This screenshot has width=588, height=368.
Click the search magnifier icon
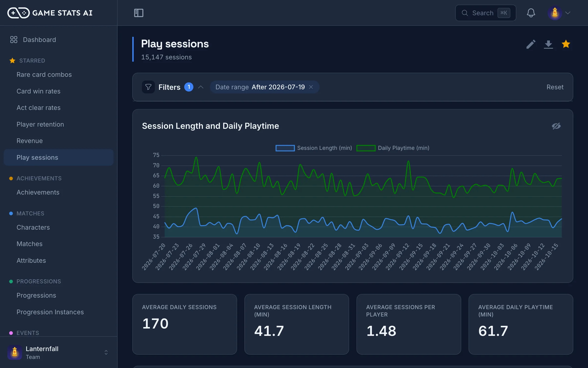(x=465, y=13)
